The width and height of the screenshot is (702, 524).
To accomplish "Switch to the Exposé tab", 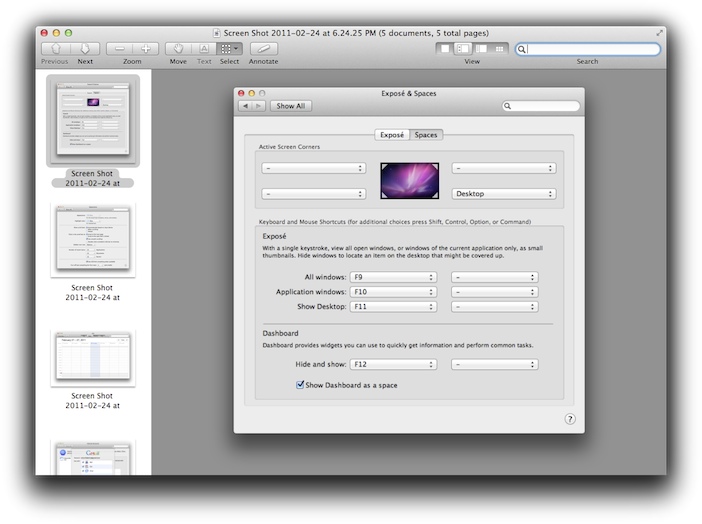I will tap(392, 135).
